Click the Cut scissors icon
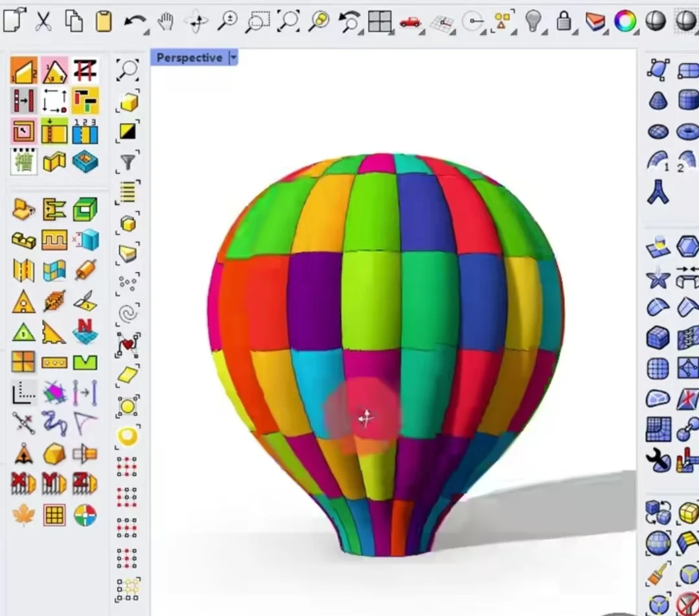Image resolution: width=699 pixels, height=616 pixels. click(x=43, y=21)
